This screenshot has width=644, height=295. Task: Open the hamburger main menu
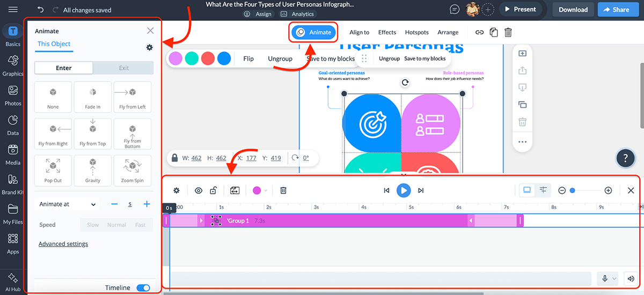13,10
